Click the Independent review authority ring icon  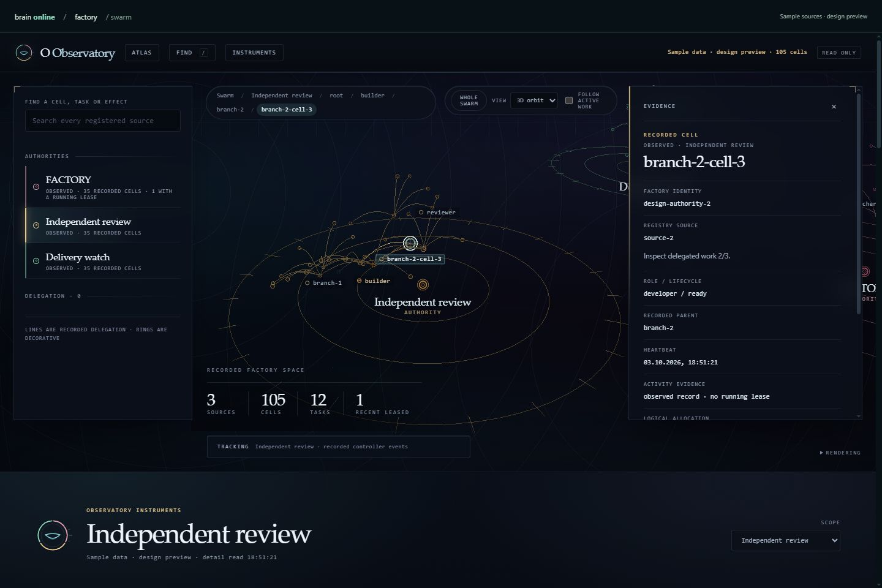pos(36,225)
